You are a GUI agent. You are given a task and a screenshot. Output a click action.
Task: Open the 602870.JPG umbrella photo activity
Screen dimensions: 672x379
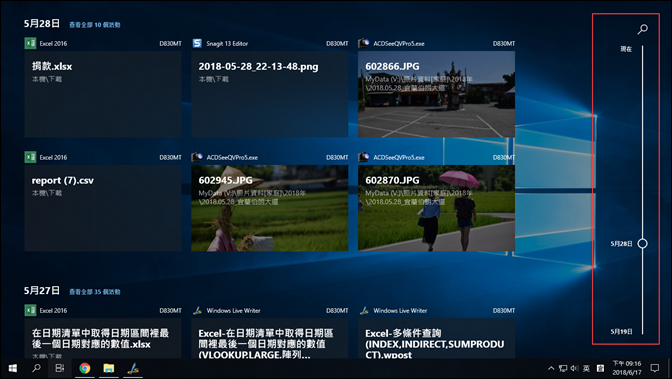436,208
